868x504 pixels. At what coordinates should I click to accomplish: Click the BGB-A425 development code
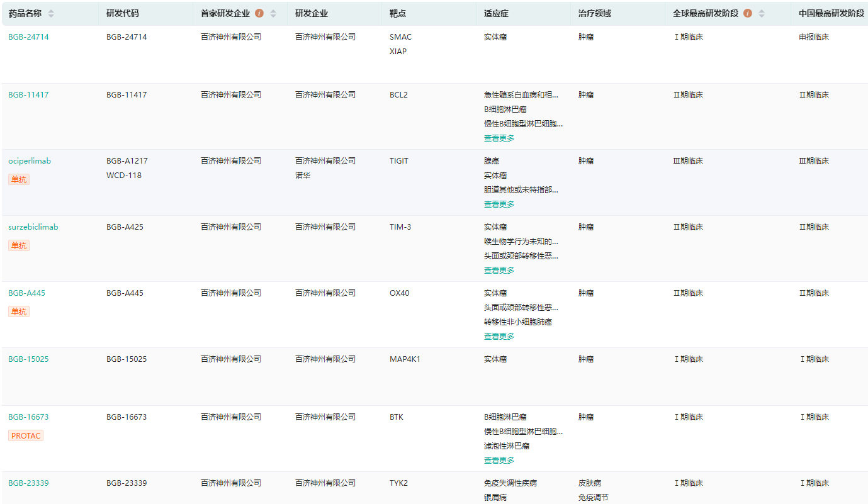coord(125,227)
